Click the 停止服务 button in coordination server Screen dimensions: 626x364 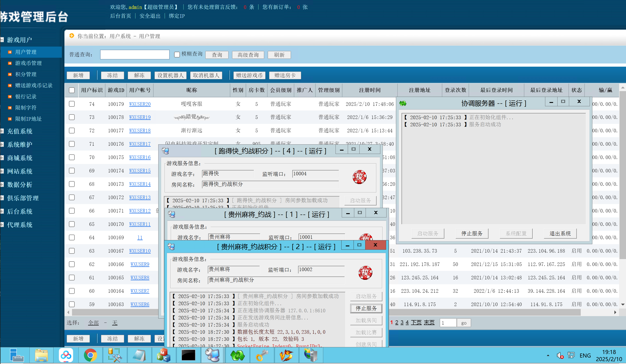pyautogui.click(x=472, y=233)
